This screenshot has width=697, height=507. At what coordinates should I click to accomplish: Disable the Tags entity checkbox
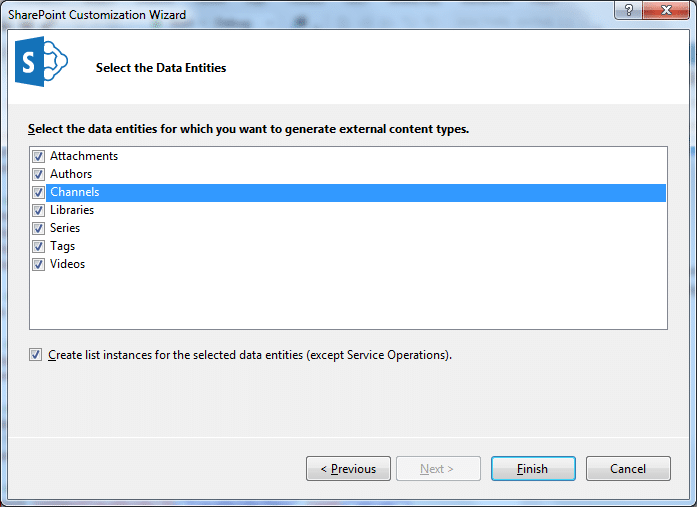(39, 247)
